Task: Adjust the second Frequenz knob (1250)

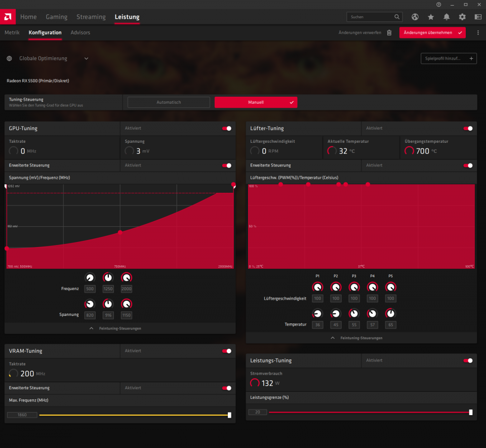Action: [x=108, y=277]
